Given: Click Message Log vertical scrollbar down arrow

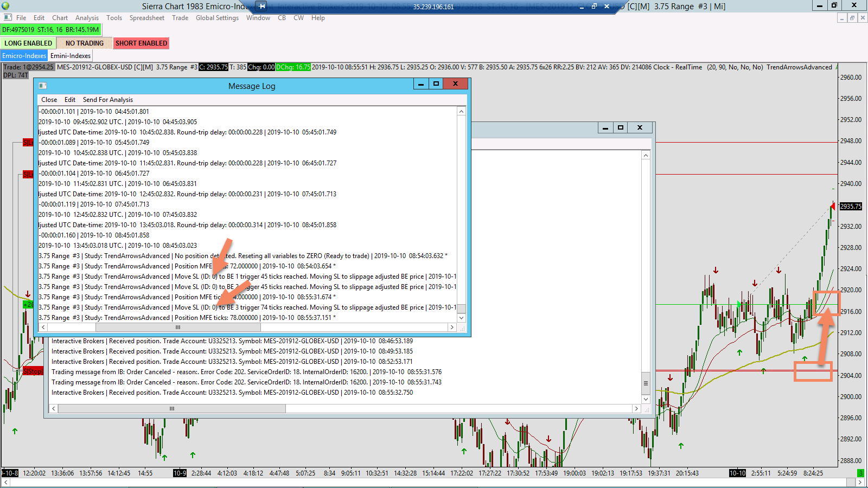Looking at the screenshot, I should click(x=462, y=318).
